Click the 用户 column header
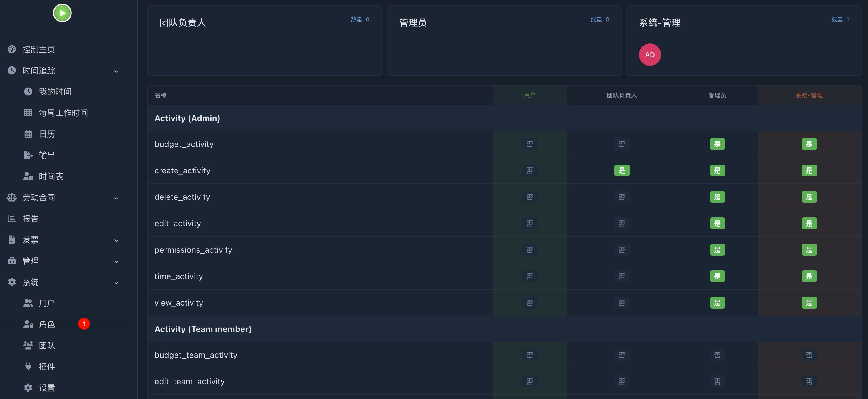 pyautogui.click(x=530, y=95)
